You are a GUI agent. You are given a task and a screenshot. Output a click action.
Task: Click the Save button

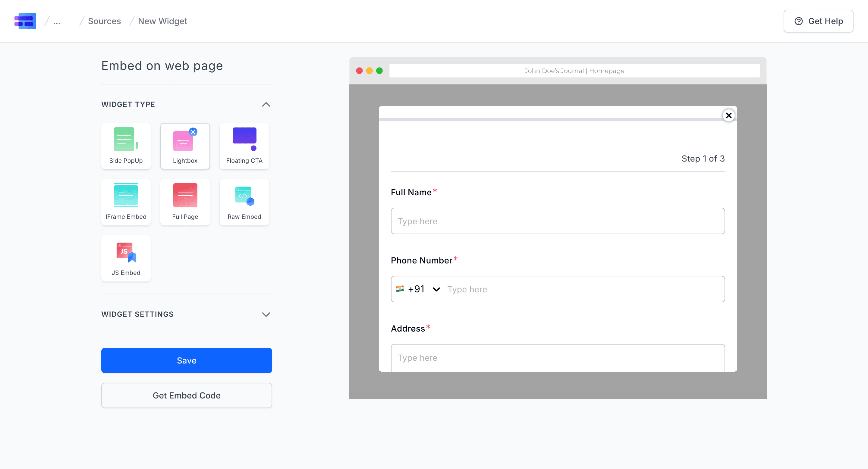[x=186, y=360]
